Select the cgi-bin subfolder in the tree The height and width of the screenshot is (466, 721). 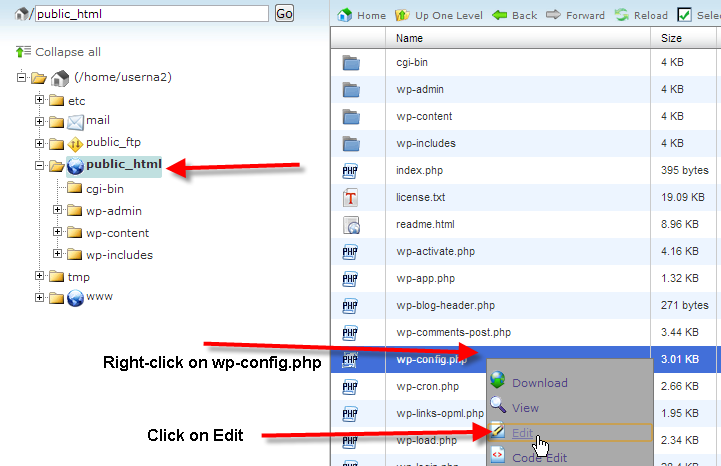click(105, 189)
